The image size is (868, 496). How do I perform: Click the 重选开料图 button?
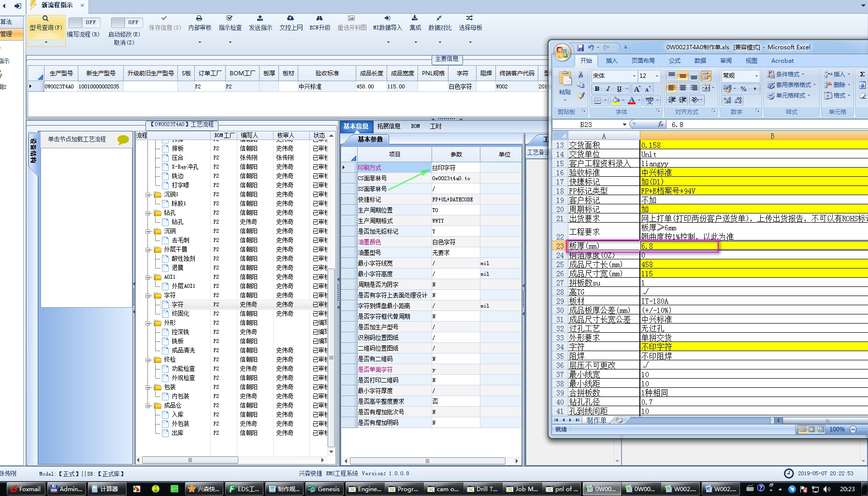click(352, 23)
